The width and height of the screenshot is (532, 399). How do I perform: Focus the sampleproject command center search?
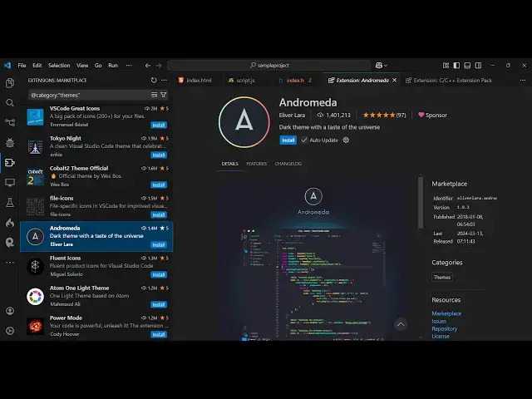tap(268, 65)
